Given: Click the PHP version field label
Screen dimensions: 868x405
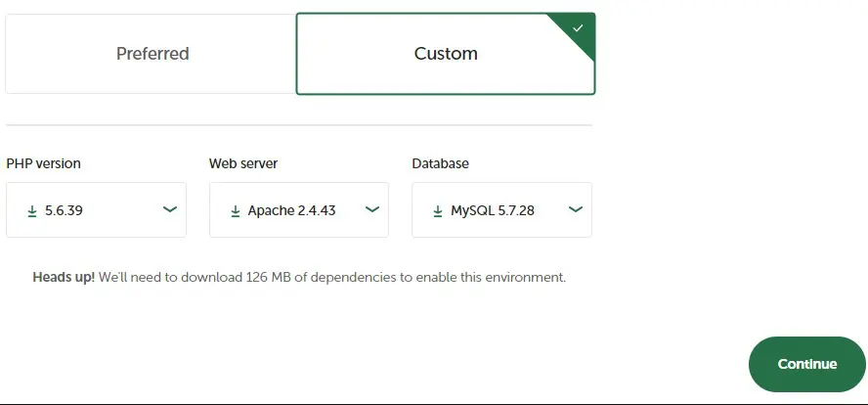Looking at the screenshot, I should click(43, 163).
